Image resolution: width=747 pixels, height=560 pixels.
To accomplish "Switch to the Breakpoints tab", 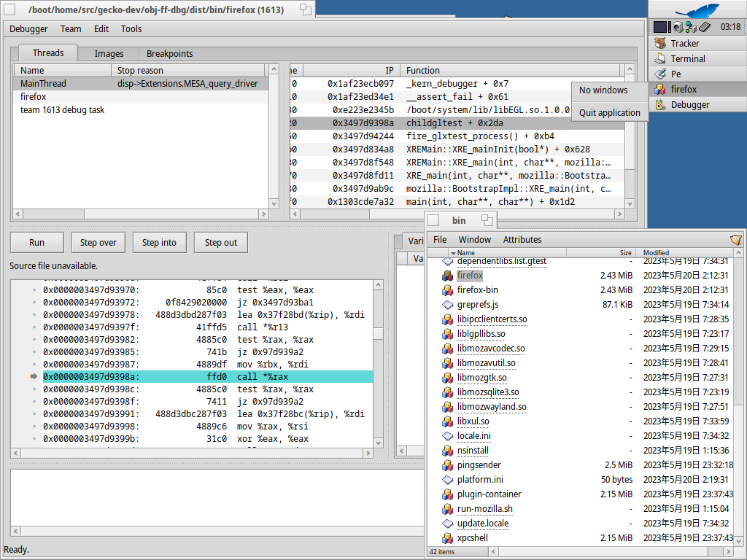I will tap(169, 54).
